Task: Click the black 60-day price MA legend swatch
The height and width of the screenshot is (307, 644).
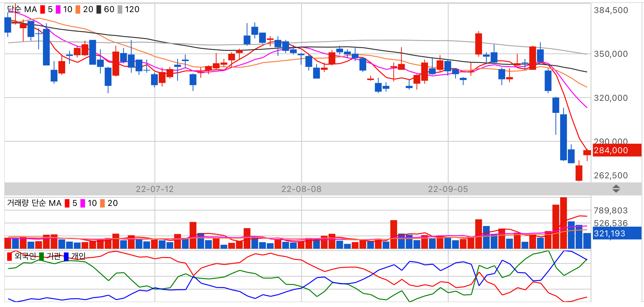Action: point(99,10)
